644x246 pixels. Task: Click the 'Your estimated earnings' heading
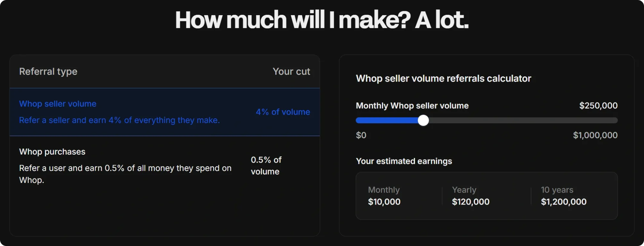(404, 161)
